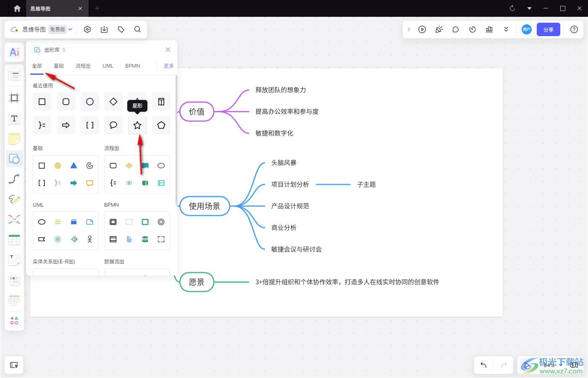Select the square brackets shape in recent shapes
The height and width of the screenshot is (378, 588).
click(x=90, y=125)
